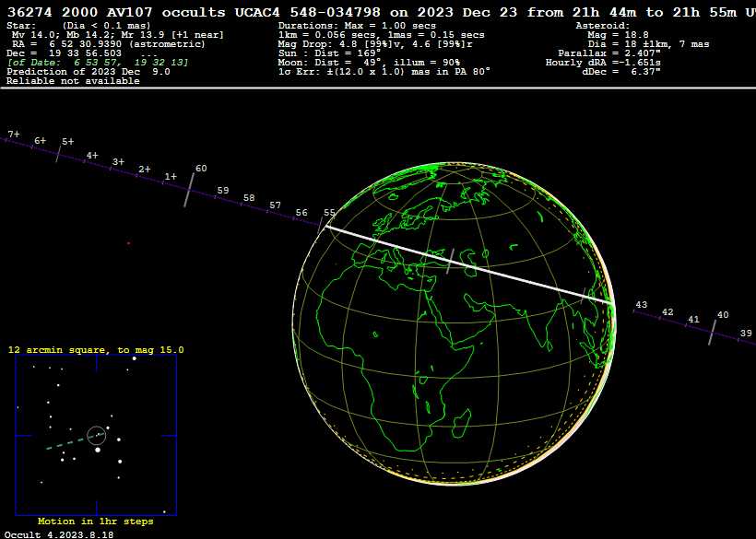Screen dimensions: 756x539
Task: Click the 'Occult 4.2023.8.18' version text
Action: pos(59,534)
